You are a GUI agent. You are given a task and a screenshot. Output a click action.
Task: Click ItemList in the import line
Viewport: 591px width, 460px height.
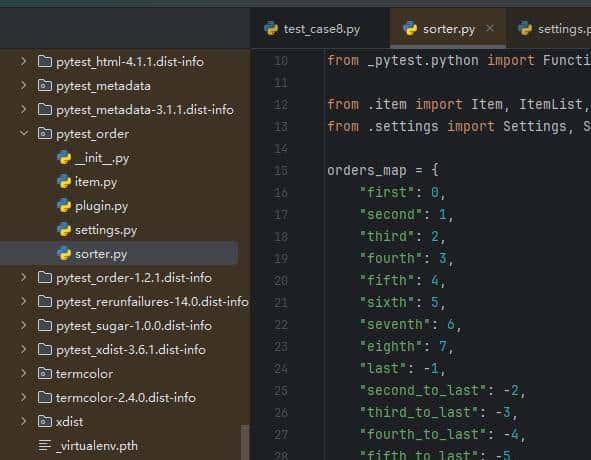[551, 104]
